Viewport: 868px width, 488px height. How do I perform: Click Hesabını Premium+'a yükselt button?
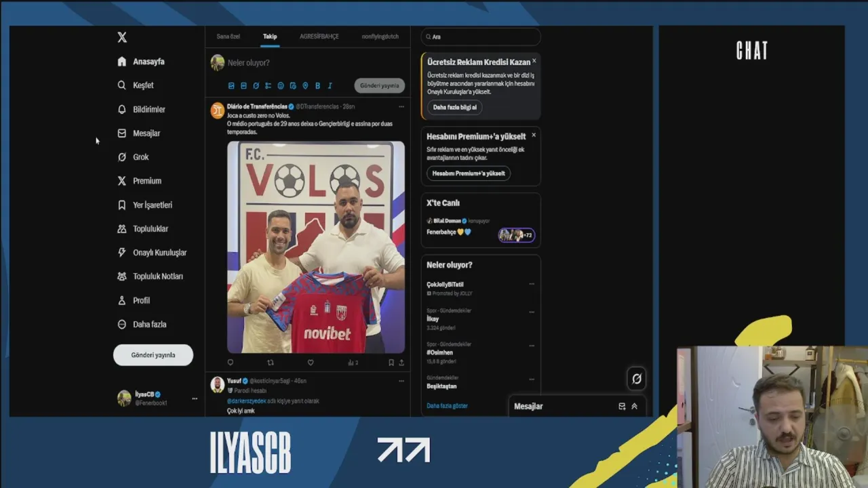click(x=469, y=174)
